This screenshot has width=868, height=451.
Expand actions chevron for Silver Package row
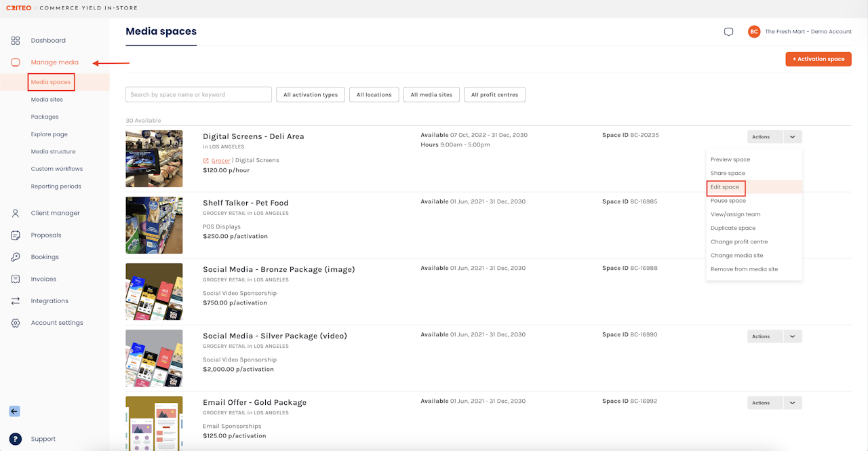792,336
